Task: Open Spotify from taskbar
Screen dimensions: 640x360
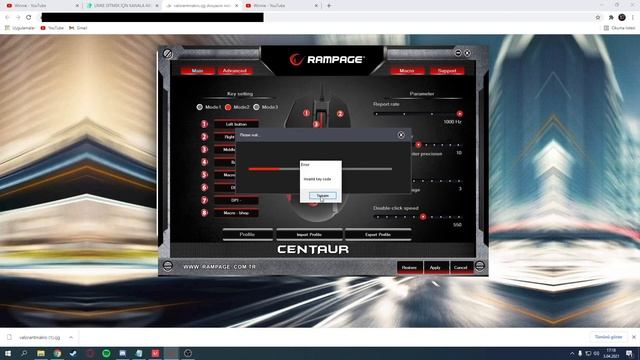Action: [106, 353]
